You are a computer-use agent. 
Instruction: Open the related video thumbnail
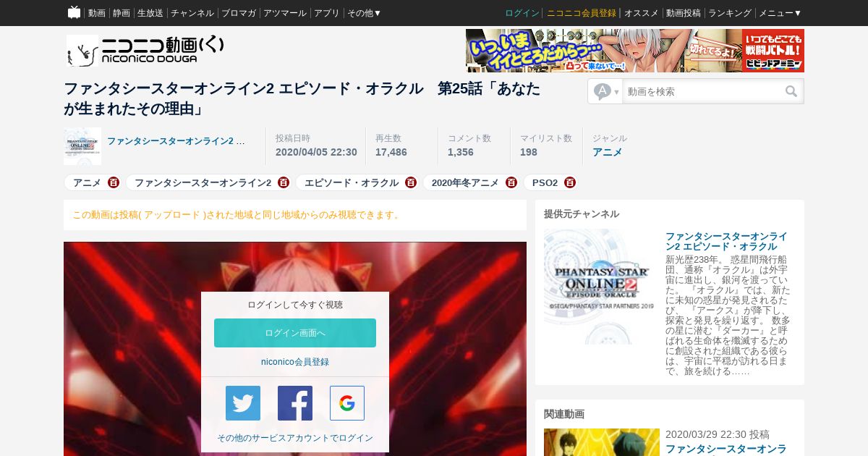click(602, 442)
